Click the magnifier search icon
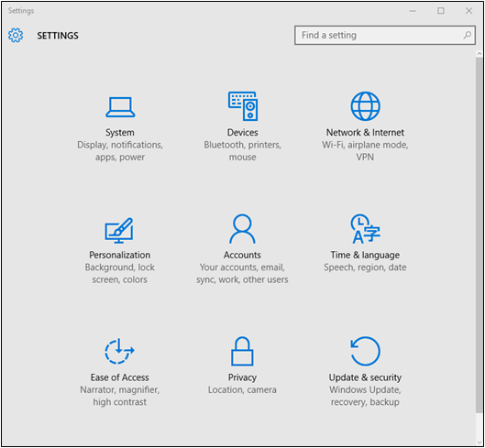The image size is (485, 448). click(467, 35)
